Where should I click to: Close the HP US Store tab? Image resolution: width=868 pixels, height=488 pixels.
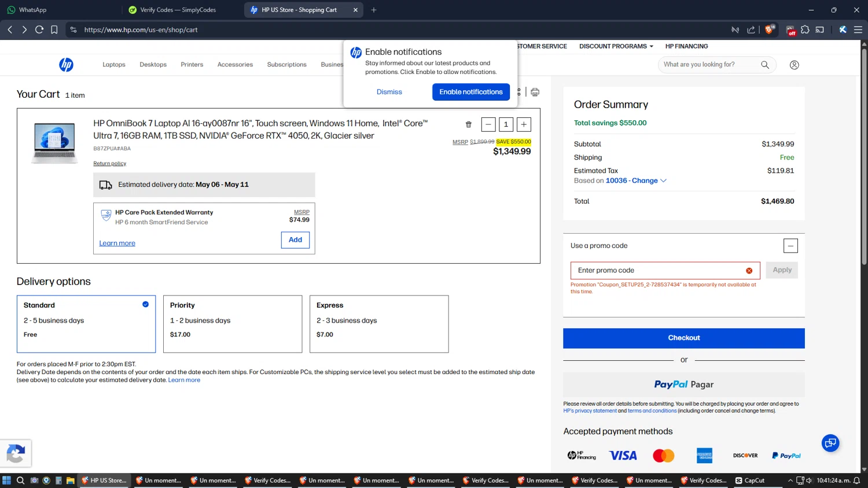coord(355,10)
